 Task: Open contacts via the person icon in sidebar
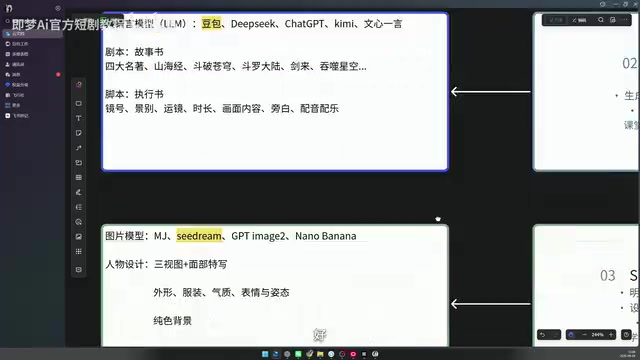click(x=33, y=64)
